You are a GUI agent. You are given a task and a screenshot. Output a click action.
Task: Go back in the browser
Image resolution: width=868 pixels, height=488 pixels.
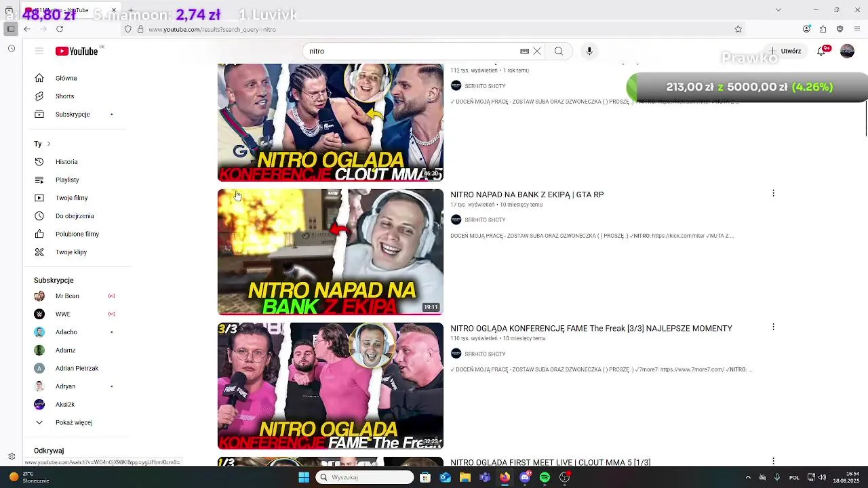26,29
